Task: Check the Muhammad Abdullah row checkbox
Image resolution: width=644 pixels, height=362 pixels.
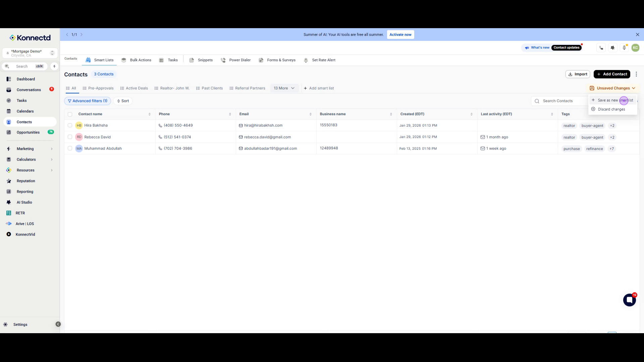Action: click(70, 148)
